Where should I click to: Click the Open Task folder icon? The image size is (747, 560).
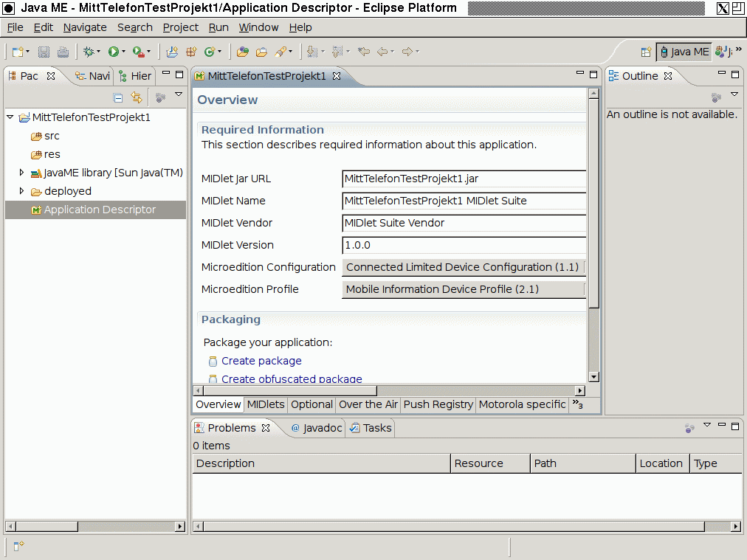[261, 52]
